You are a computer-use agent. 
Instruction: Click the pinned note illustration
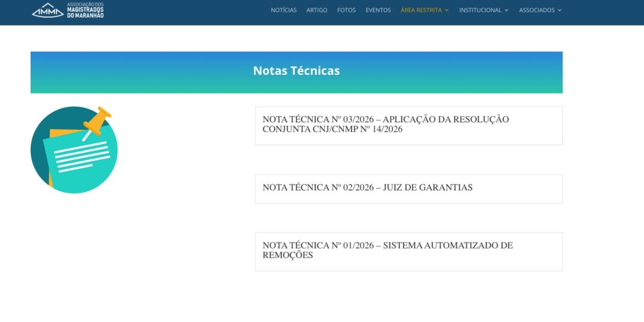74,149
